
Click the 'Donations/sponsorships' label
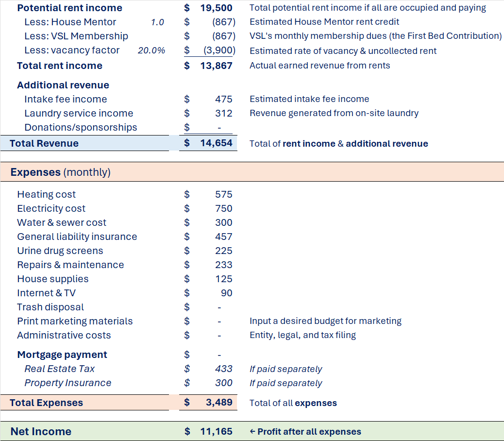[x=81, y=127]
